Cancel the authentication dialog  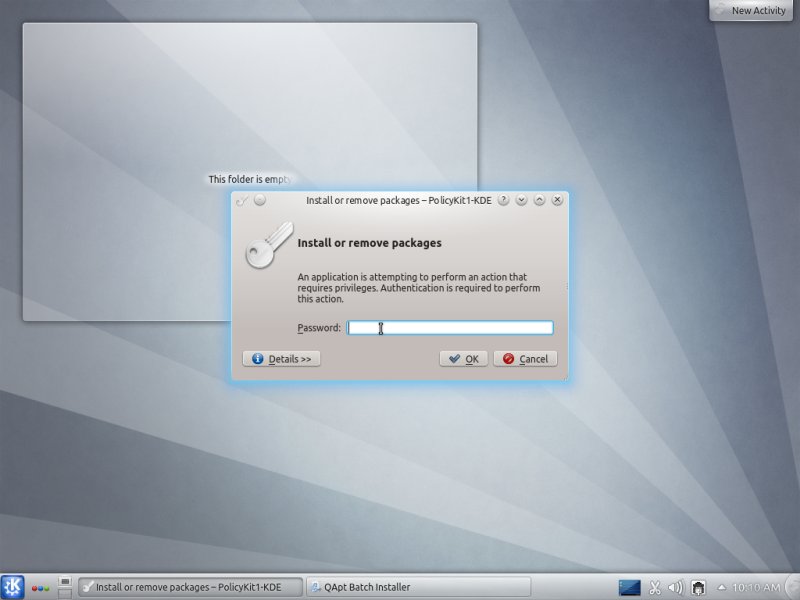pyautogui.click(x=526, y=359)
